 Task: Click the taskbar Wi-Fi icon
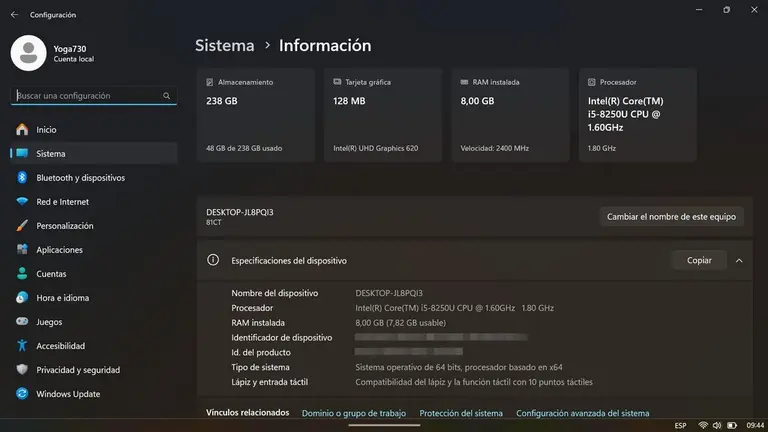click(x=703, y=425)
